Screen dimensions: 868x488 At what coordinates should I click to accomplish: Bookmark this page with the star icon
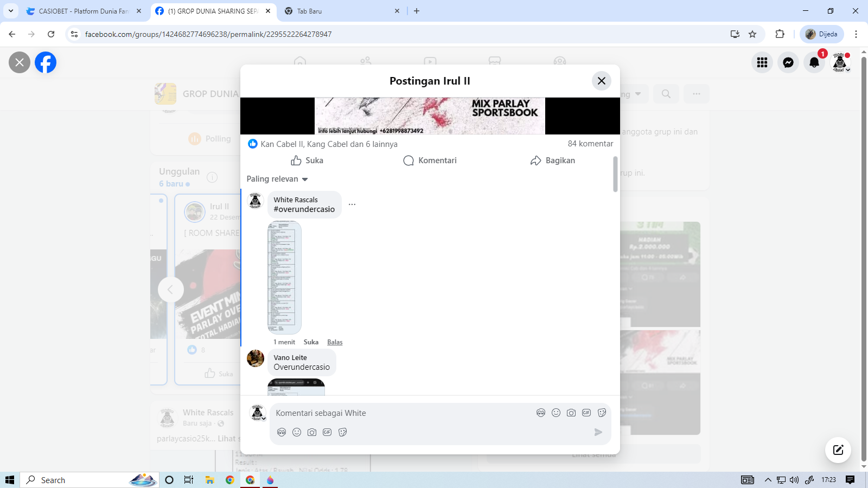[x=752, y=34]
